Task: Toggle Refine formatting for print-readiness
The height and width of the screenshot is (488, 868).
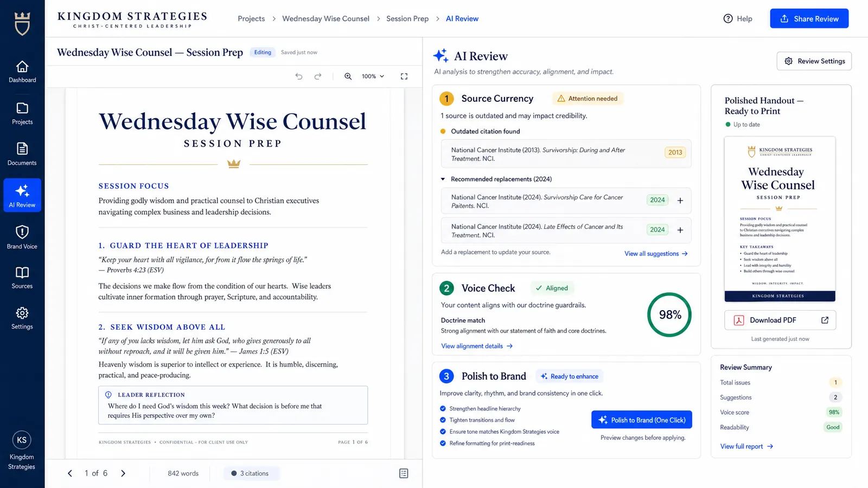Action: pos(443,444)
